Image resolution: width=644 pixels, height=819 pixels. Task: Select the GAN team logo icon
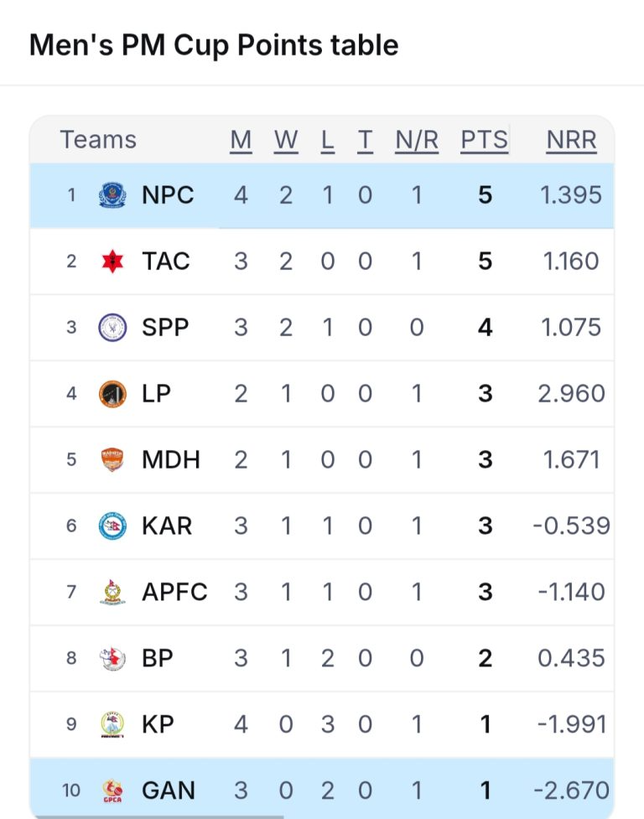coord(112,790)
